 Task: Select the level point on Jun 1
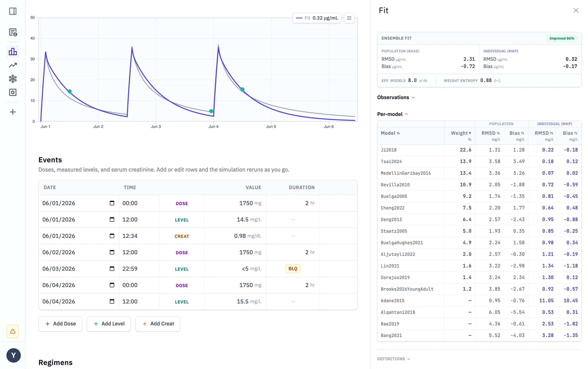70,91
